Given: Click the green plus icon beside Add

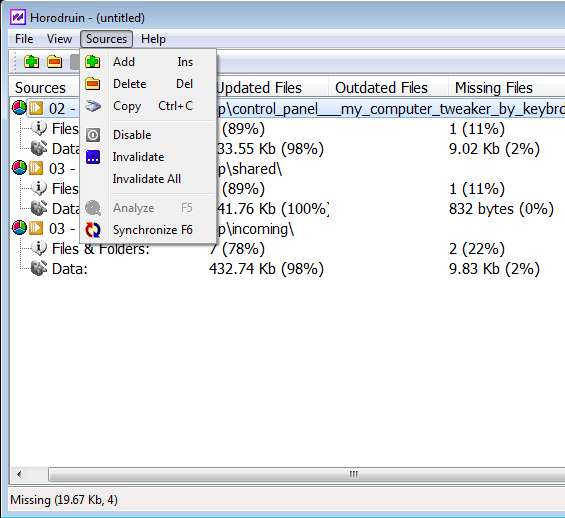Looking at the screenshot, I should (93, 62).
